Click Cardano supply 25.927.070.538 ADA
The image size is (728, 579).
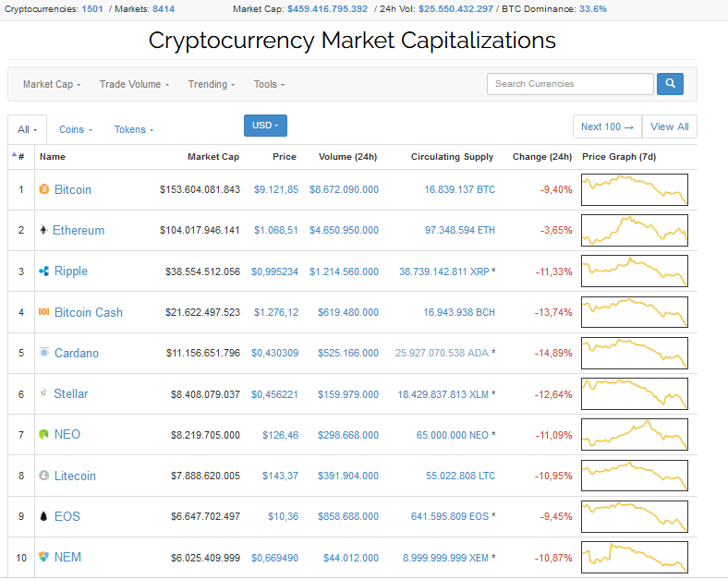(442, 353)
